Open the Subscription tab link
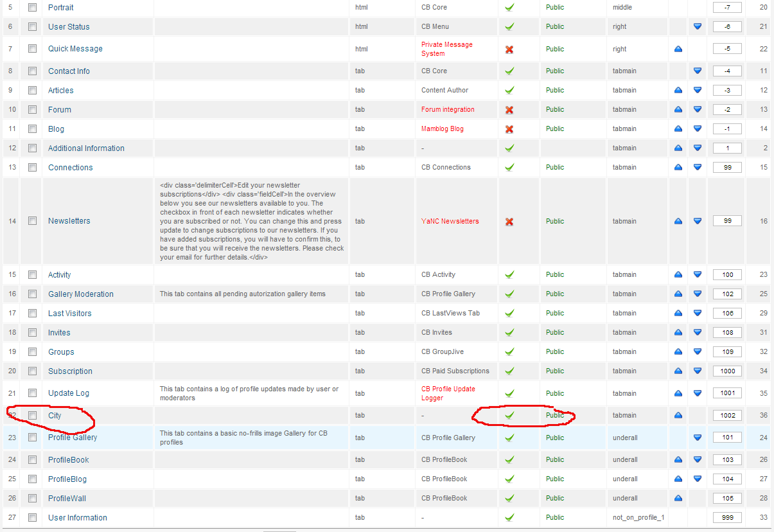Screen dimensions: 774x532 (70, 371)
